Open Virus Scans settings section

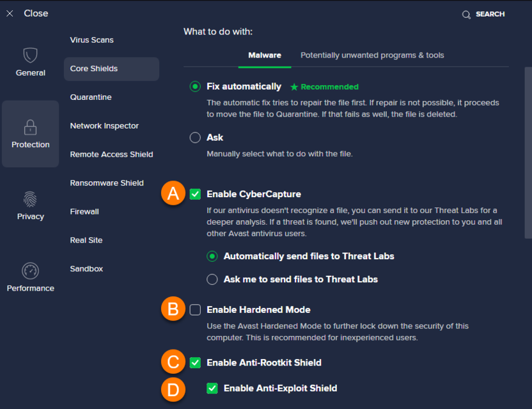coord(92,40)
